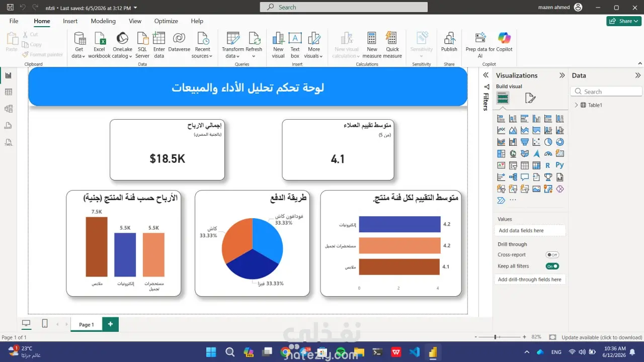
Task: Publish the report
Action: tap(449, 42)
